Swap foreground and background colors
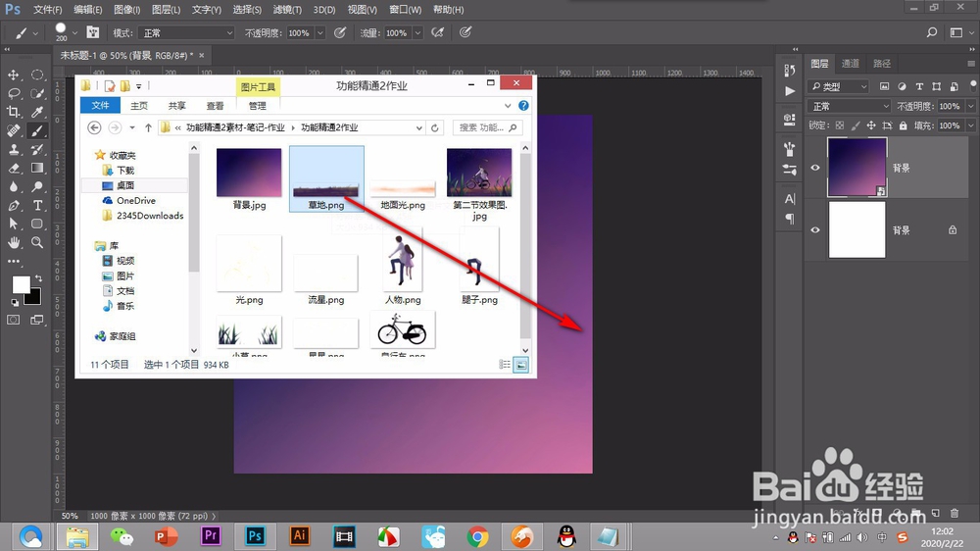The height and width of the screenshot is (551, 980). click(39, 277)
